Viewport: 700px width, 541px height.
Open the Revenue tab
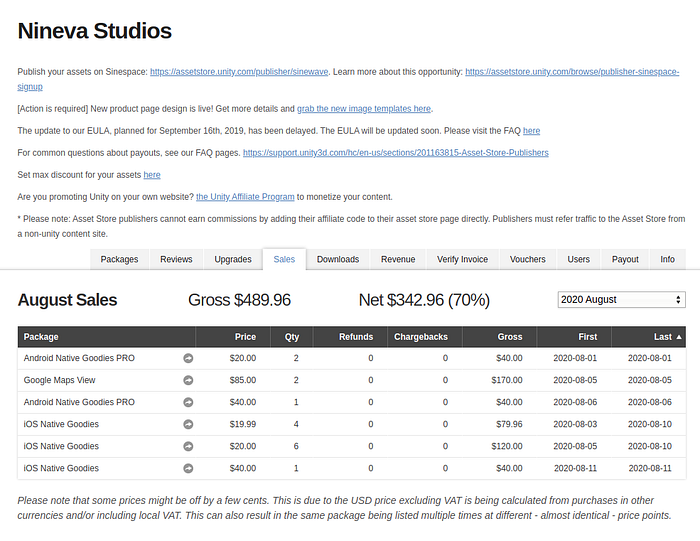[x=398, y=259]
